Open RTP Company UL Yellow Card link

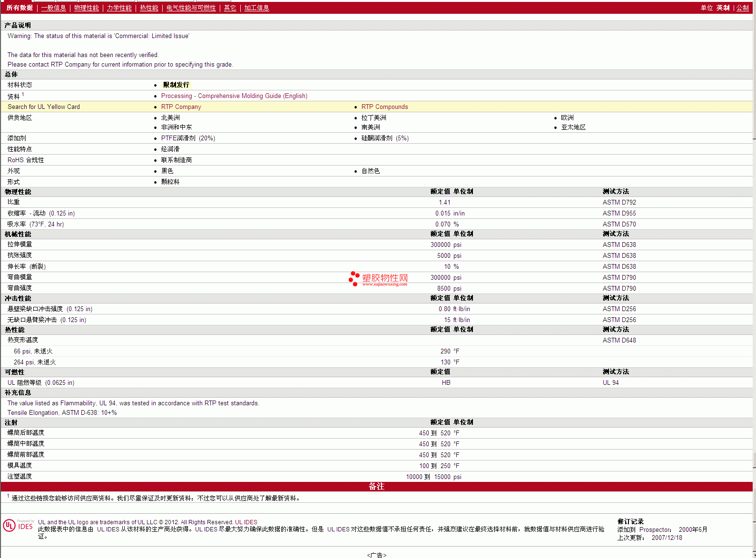(x=181, y=107)
